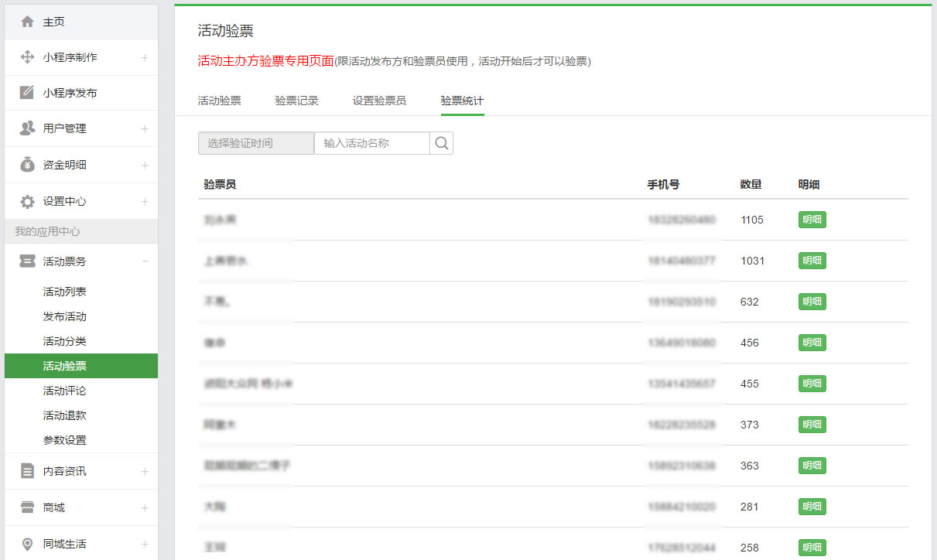This screenshot has height=560, width=937.
Task: Click the 商城 store icon
Action: pyautogui.click(x=27, y=507)
